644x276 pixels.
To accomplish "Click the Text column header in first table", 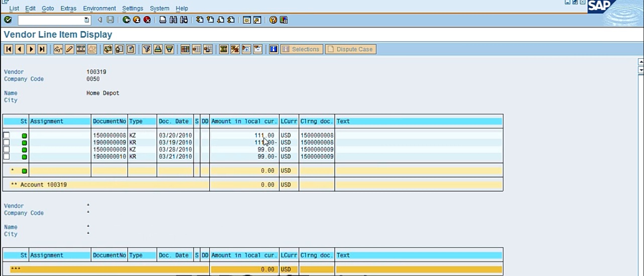I will [x=419, y=121].
